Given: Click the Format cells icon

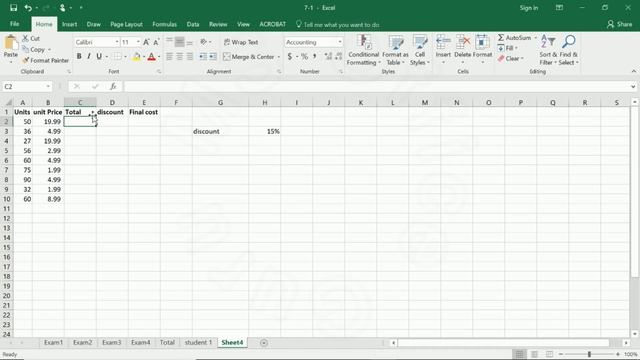Looking at the screenshot, I should pyautogui.click(x=482, y=42).
